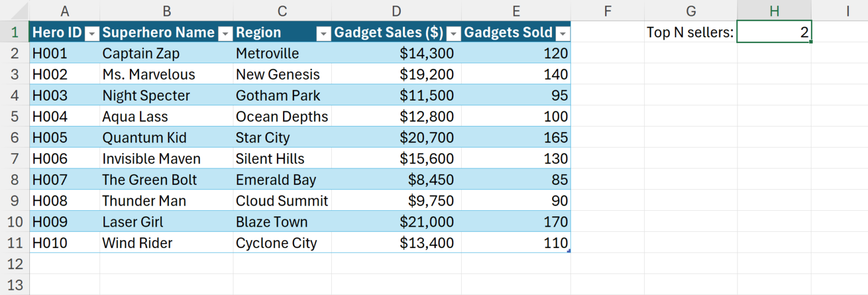
Task: Select the Captain Zap cell
Action: 166,54
